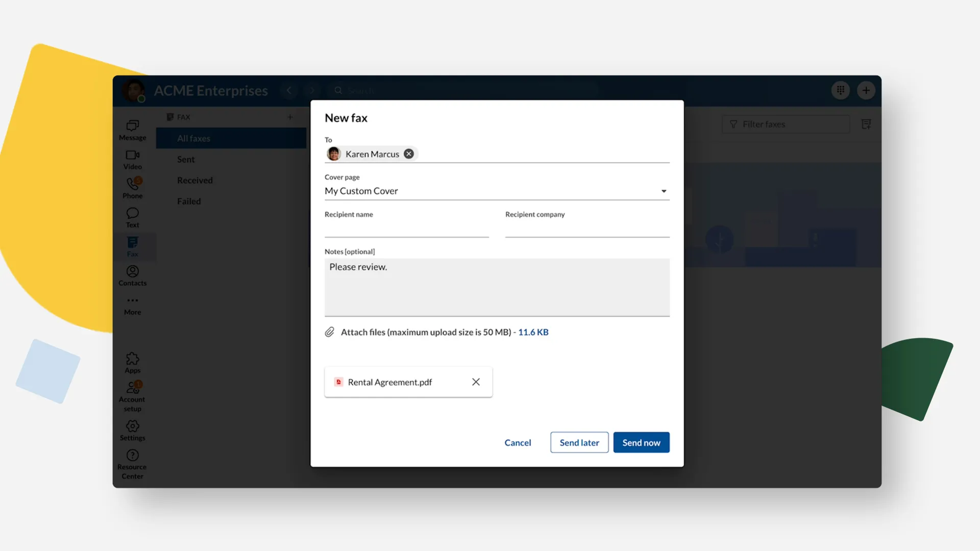Open the Contacts sidebar icon
Screen dimensions: 980x551
133,275
